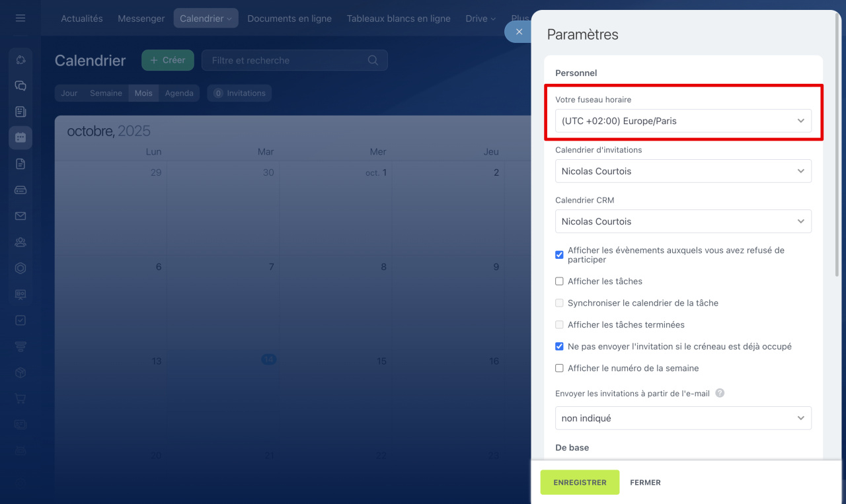The width and height of the screenshot is (846, 504).
Task: Click the help question mark beside the e-mail invitations label
Action: click(x=720, y=393)
